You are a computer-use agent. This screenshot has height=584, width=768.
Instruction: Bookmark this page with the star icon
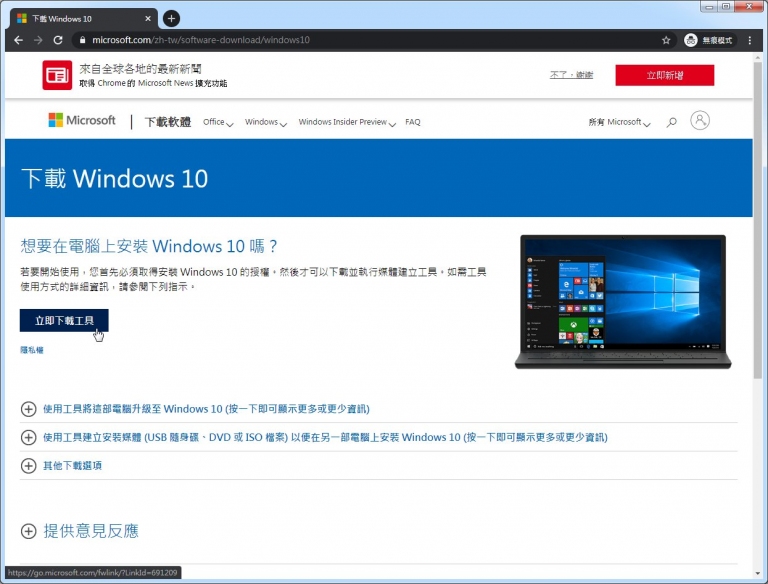click(x=666, y=40)
